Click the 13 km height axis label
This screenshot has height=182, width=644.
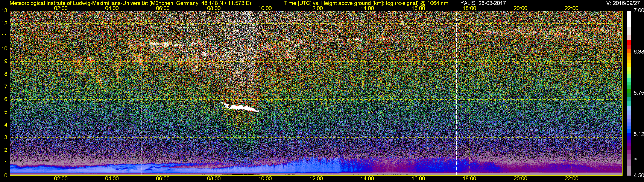pos(5,11)
